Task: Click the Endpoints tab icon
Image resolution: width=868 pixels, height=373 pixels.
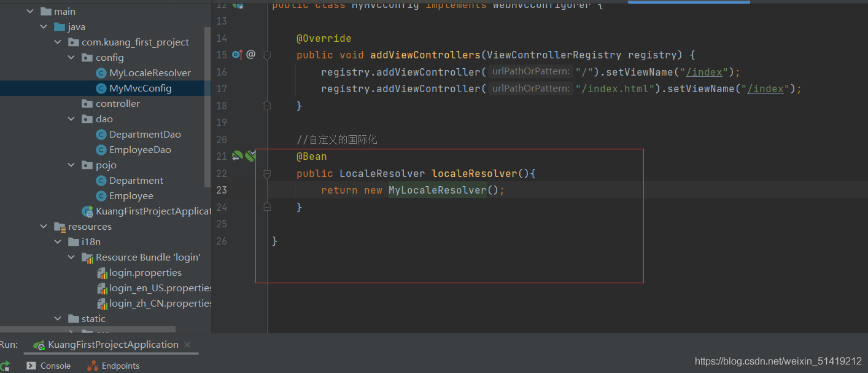Action: (93, 366)
